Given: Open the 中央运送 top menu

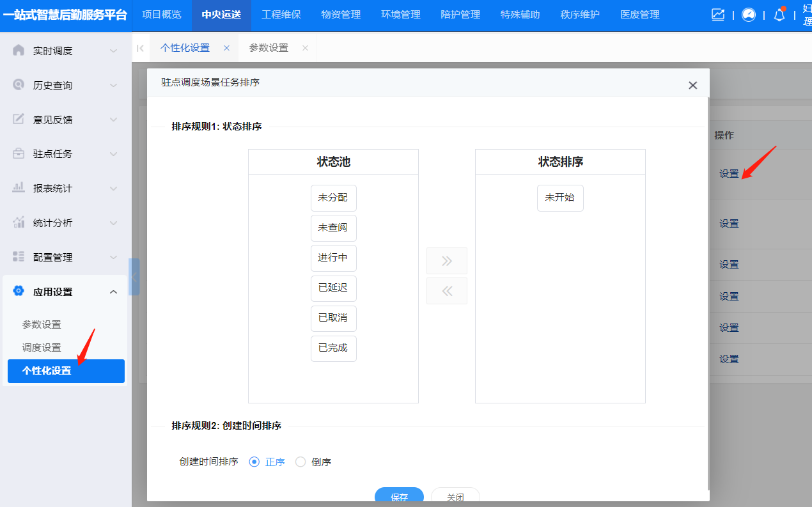Looking at the screenshot, I should pos(221,15).
